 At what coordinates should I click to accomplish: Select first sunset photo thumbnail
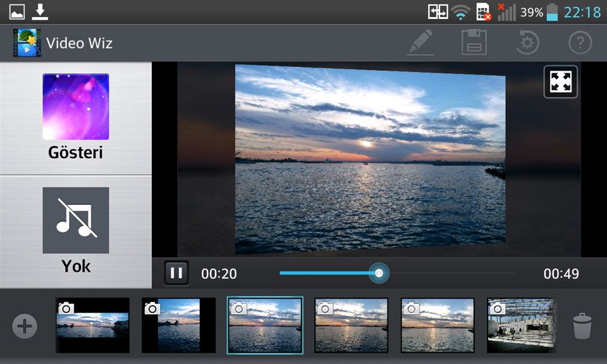coord(92,325)
